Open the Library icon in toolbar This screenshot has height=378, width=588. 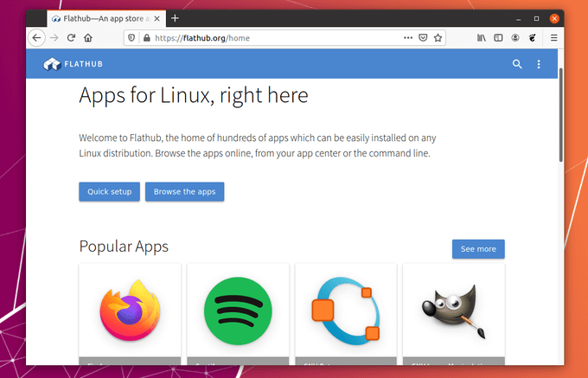tap(482, 38)
